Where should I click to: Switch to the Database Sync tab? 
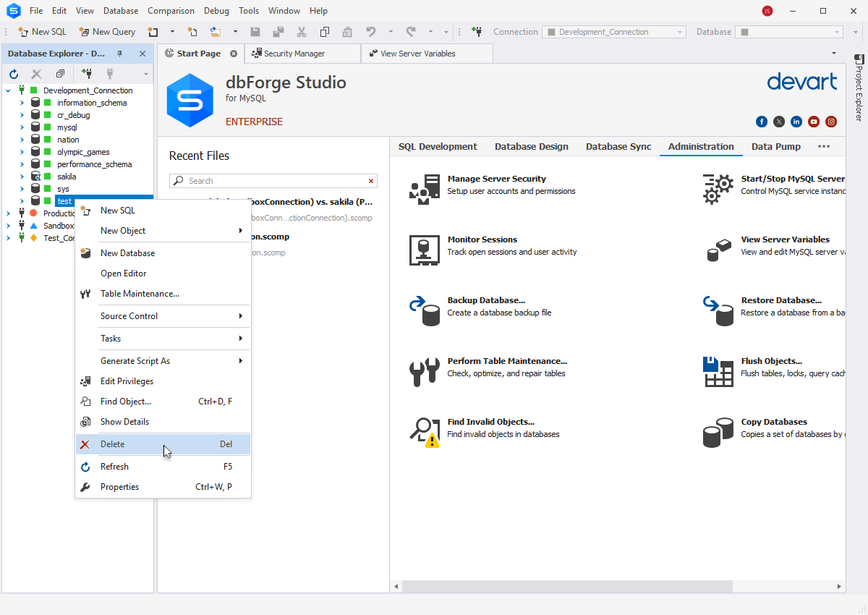618,146
